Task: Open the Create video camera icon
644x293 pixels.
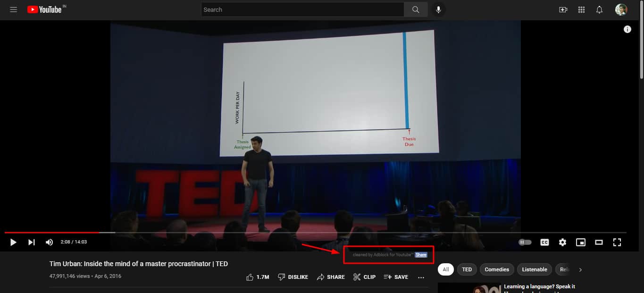Action: coord(563,9)
